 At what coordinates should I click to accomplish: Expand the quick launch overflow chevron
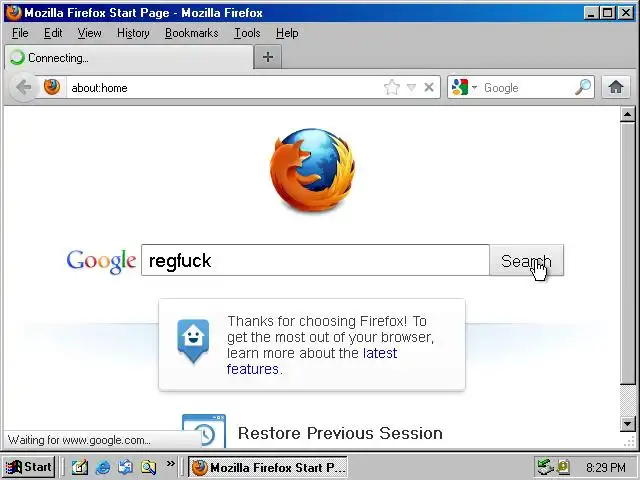tap(170, 464)
